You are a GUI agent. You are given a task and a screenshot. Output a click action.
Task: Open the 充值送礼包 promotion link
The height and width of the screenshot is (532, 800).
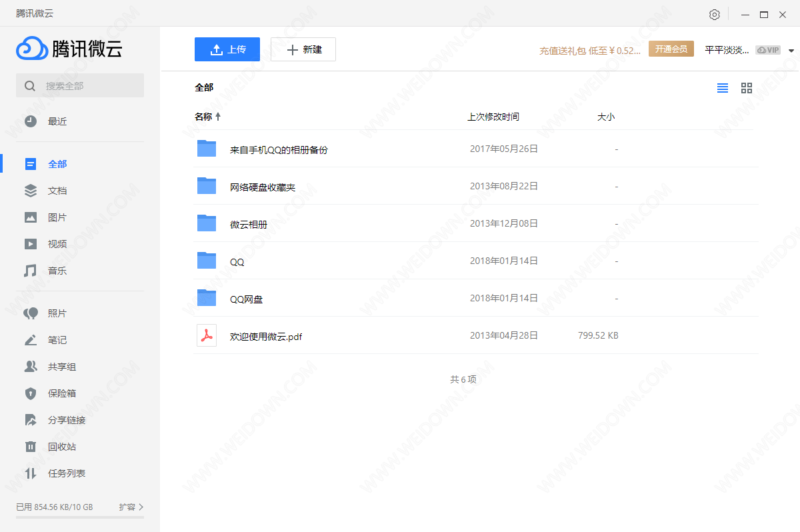(x=590, y=51)
